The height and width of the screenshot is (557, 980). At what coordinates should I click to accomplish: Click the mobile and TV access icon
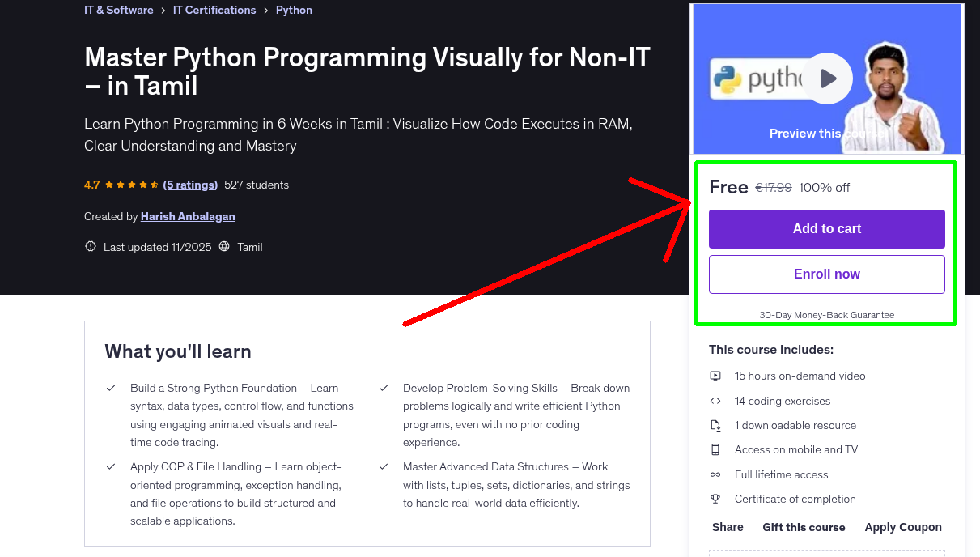tap(715, 449)
